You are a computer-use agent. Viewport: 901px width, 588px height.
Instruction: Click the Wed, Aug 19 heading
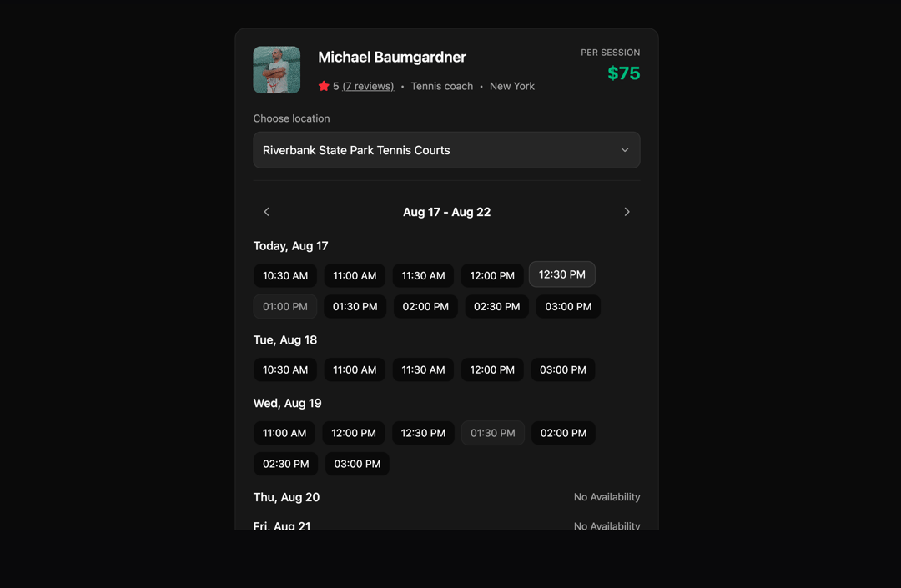287,403
